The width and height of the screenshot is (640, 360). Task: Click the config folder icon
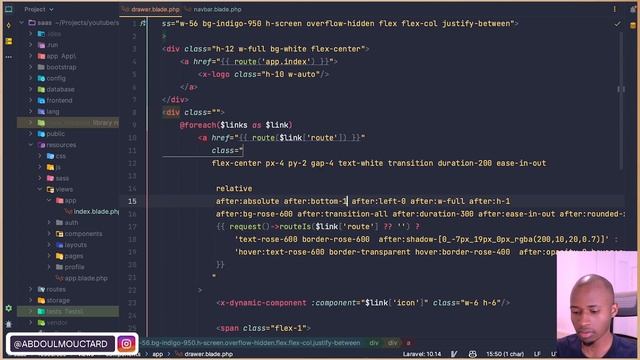(41, 78)
